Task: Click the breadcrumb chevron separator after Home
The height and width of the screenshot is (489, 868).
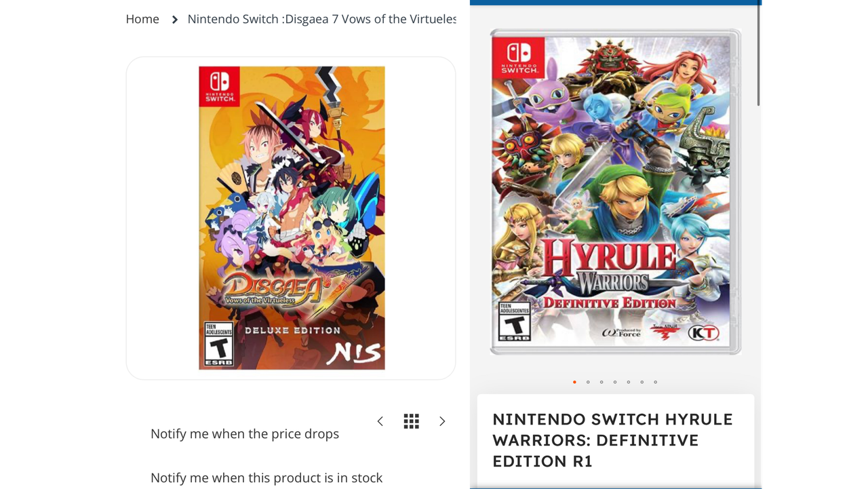Action: pos(174,20)
